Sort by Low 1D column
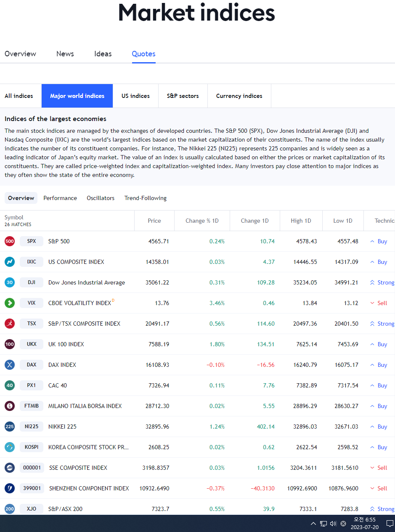Viewport: 395px width, 532px height. pos(343,221)
